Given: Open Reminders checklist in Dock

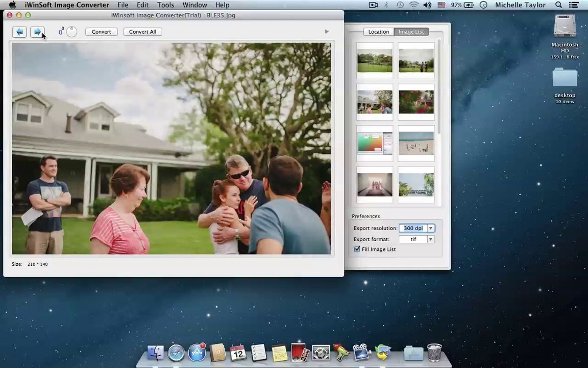Looking at the screenshot, I should click(x=259, y=353).
